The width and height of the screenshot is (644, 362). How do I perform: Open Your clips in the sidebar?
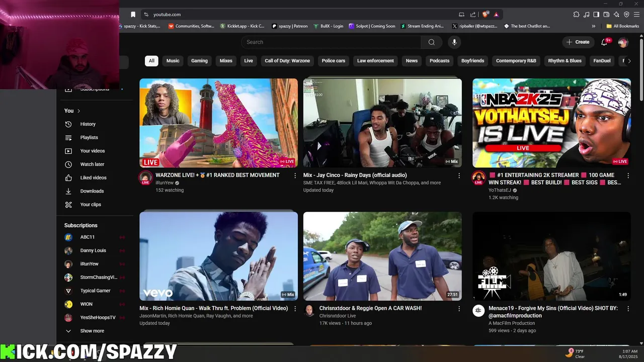[x=91, y=205]
